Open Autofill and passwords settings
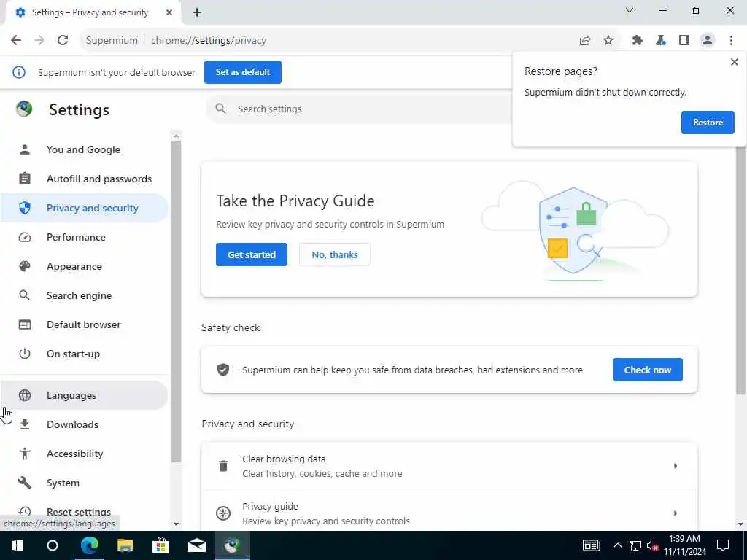Image resolution: width=747 pixels, height=560 pixels. (85, 179)
